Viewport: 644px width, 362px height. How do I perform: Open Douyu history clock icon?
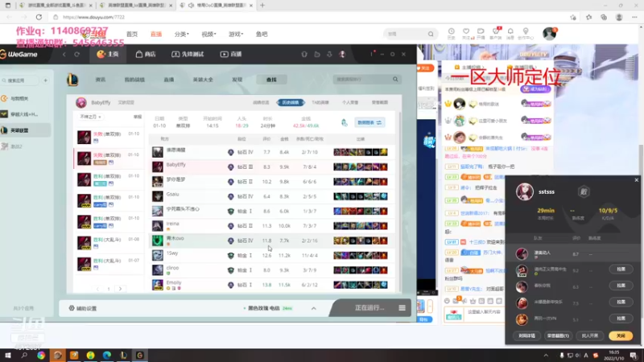[x=451, y=33]
